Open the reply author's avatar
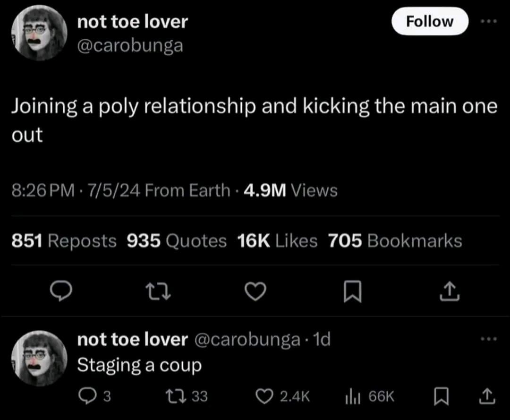This screenshot has width=510, height=420. tap(39, 358)
